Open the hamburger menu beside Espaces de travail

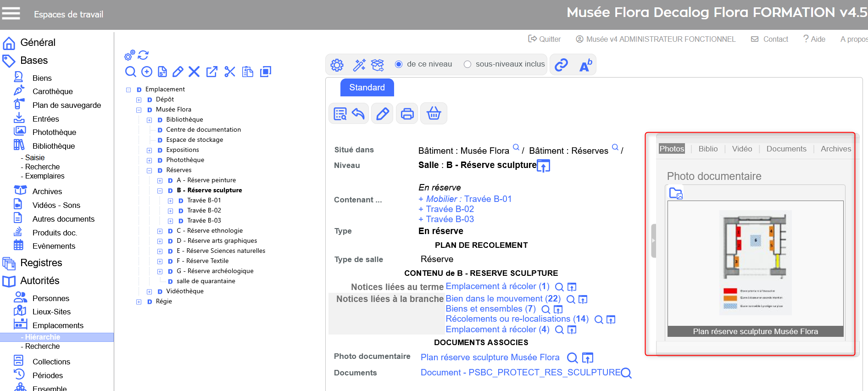(x=11, y=14)
